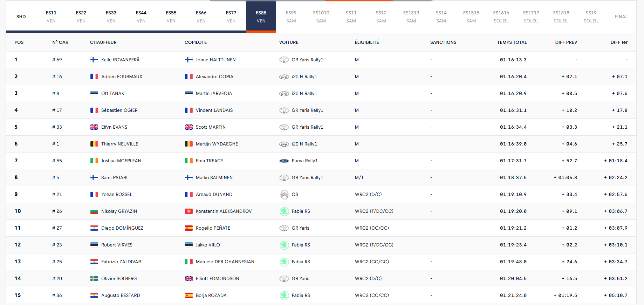The image size is (644, 305).
Task: Click Spain flag beside Rogelio PEÑATE
Action: [189, 228]
